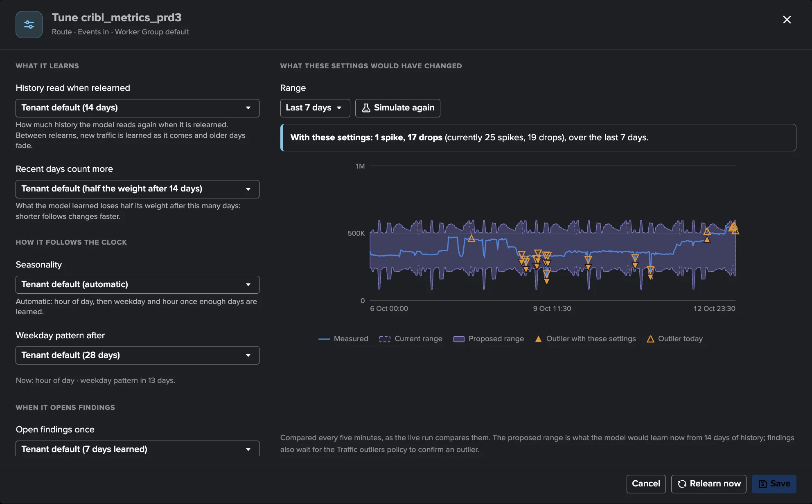Change the Last 7 days range selector
Viewport: 812px width, 504px height.
click(x=315, y=108)
